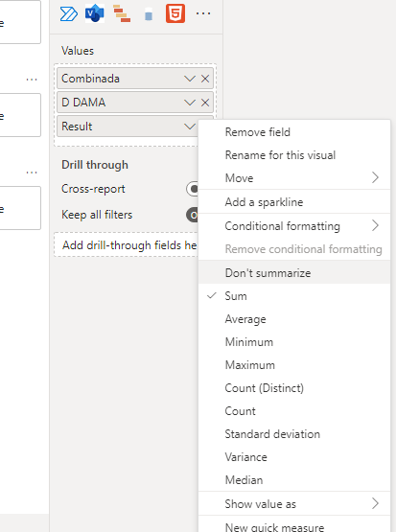
Task: Open the D DAMA field dropdown arrow
Action: 190,103
